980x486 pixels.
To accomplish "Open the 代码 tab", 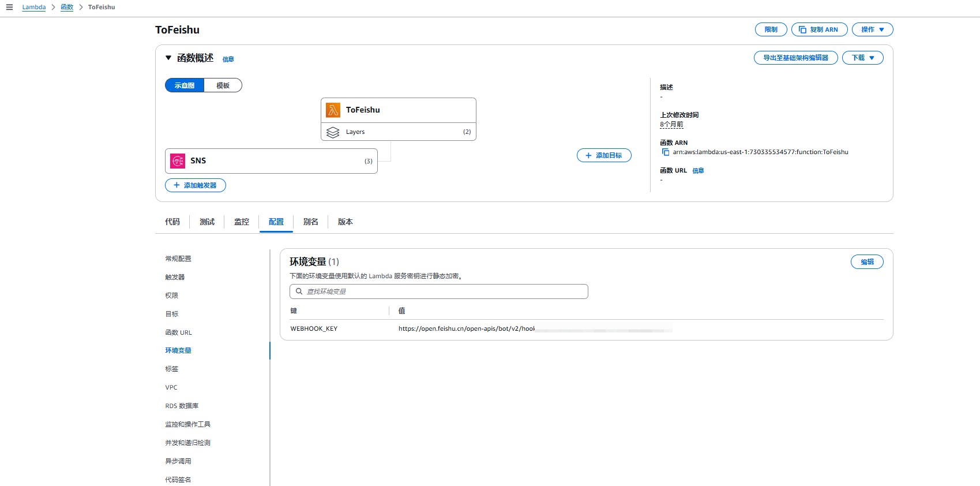I will (x=172, y=222).
